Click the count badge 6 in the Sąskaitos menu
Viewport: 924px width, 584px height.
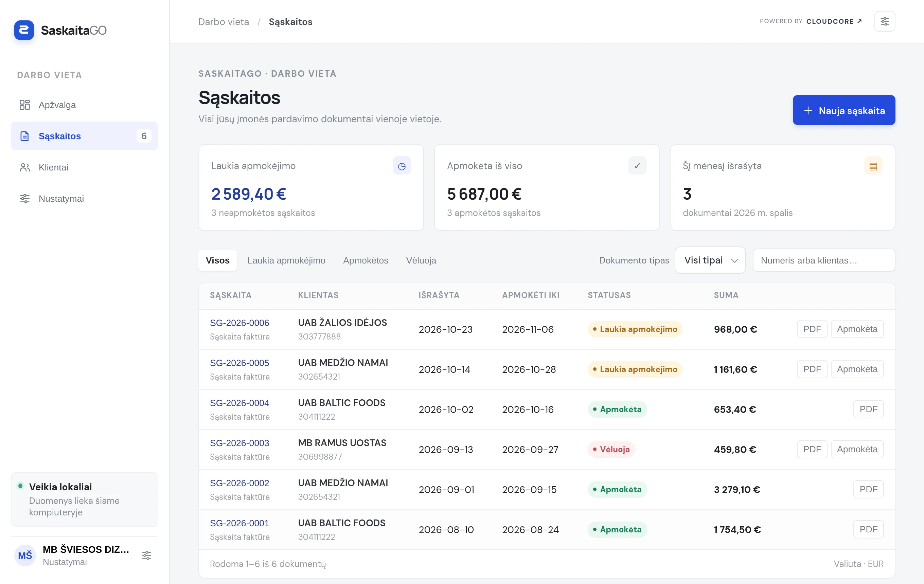144,136
